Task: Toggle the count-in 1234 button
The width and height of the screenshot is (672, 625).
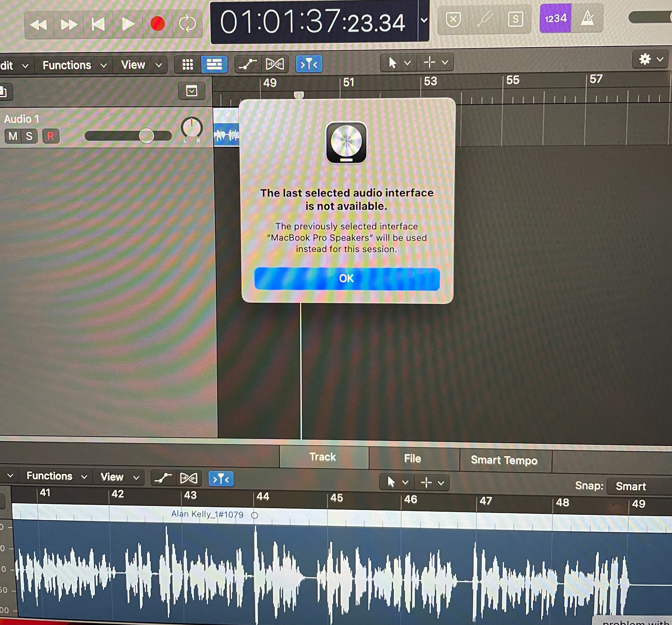Action: pyautogui.click(x=555, y=18)
